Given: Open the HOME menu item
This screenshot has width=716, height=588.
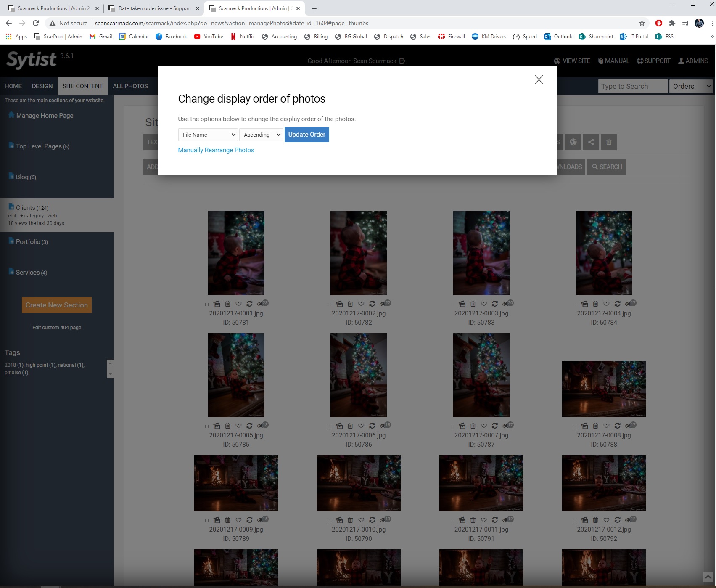Looking at the screenshot, I should 13,86.
